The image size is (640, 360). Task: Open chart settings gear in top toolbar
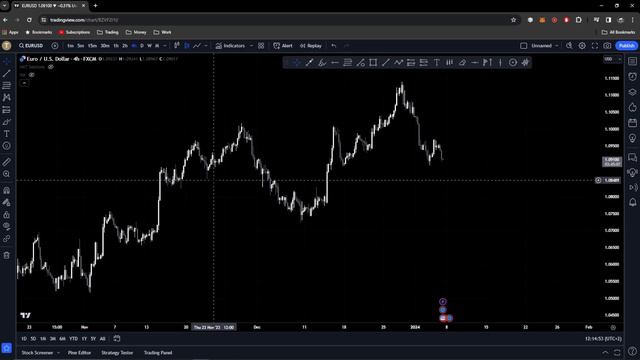[582, 46]
